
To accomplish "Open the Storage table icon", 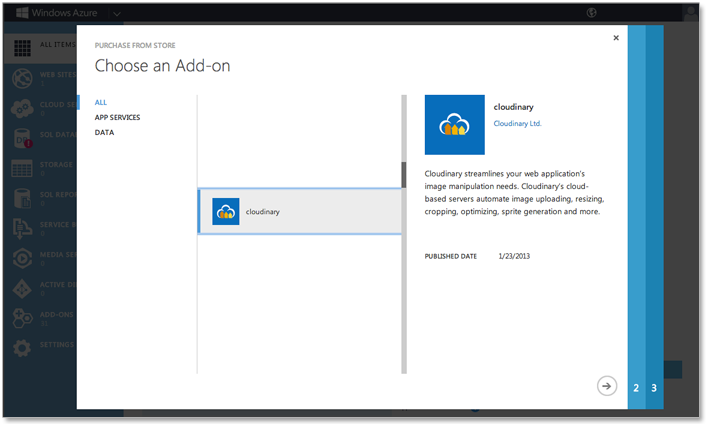I will tap(22, 168).
